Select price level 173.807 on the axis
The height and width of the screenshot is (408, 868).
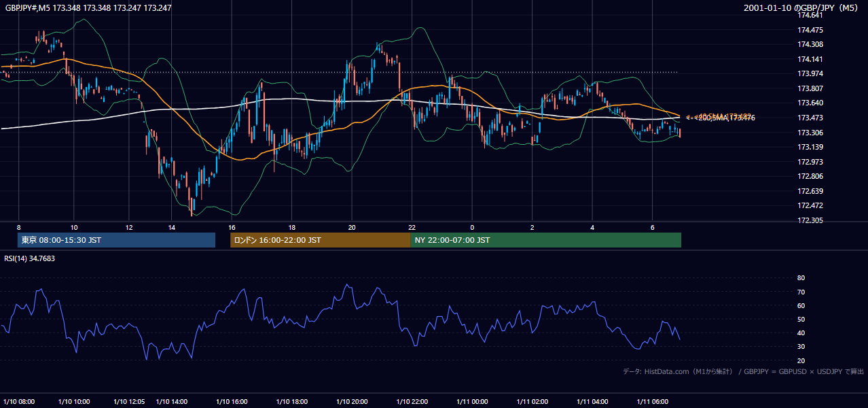point(810,88)
